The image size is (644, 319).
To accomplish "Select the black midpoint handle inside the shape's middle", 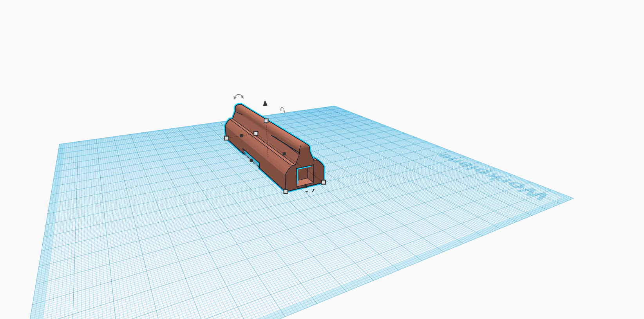I will tap(284, 154).
